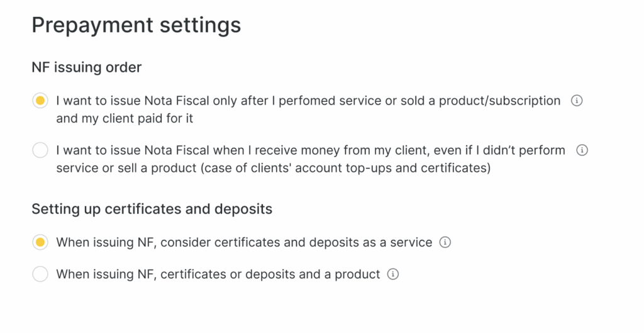Click label text 'I want to issue Nota Fiscal only after'

click(162, 101)
